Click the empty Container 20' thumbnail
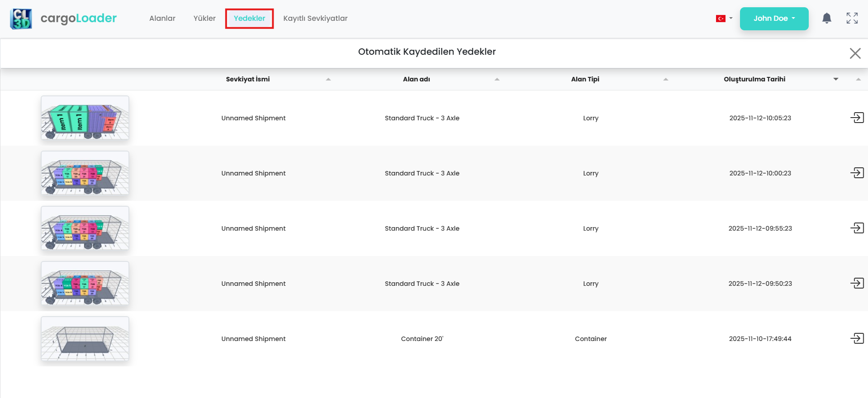The height and width of the screenshot is (398, 868). coord(85,339)
